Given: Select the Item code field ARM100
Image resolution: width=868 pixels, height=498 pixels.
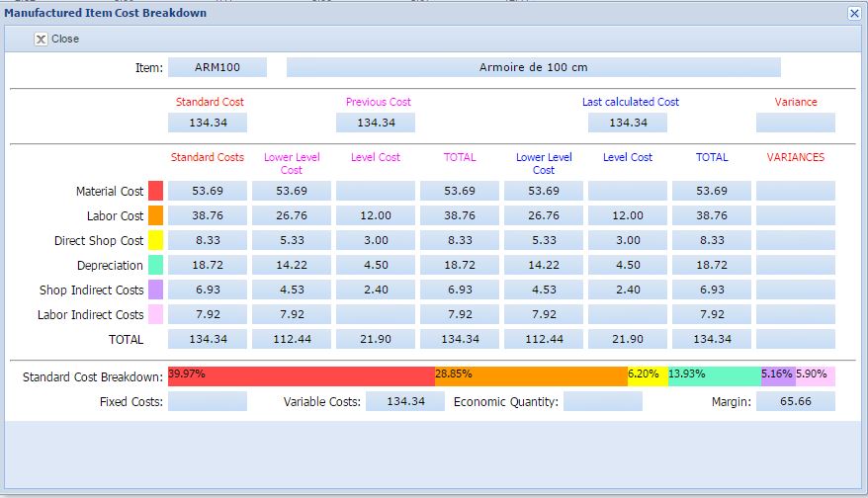Looking at the screenshot, I should point(217,67).
